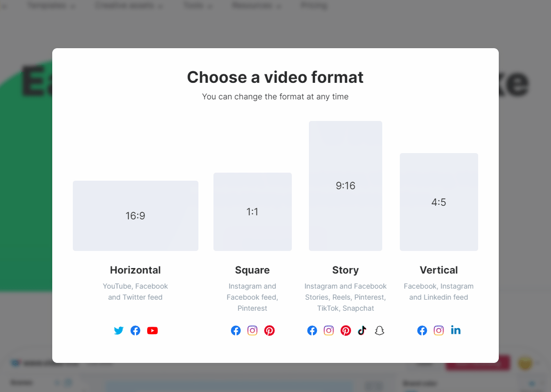Click the Facebook icon below Horizontal format
This screenshot has height=392, width=551.
(x=135, y=330)
